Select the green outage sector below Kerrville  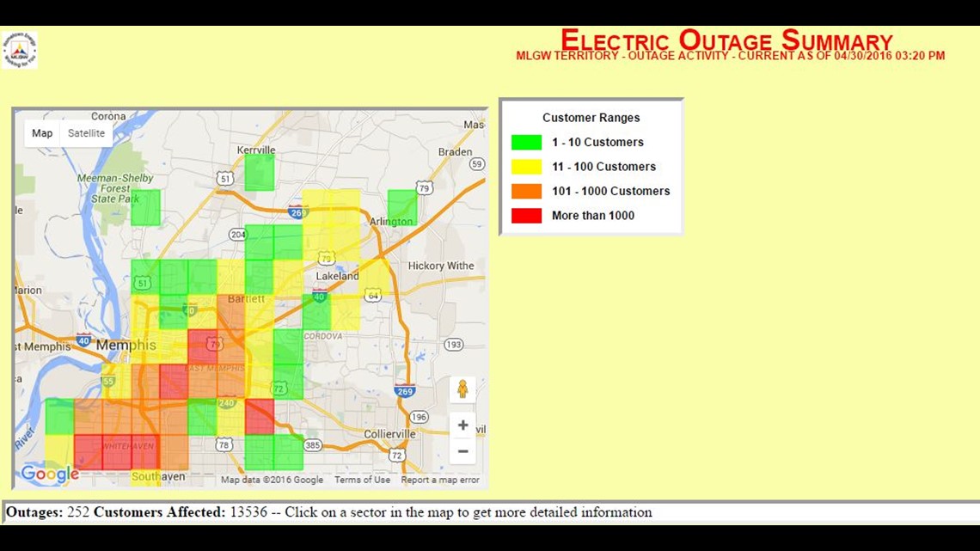point(259,173)
